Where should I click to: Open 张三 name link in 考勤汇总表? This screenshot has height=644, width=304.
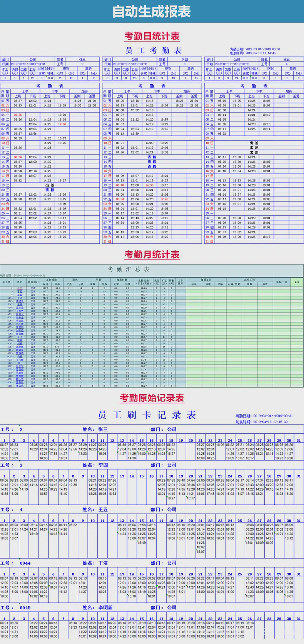tap(20, 288)
